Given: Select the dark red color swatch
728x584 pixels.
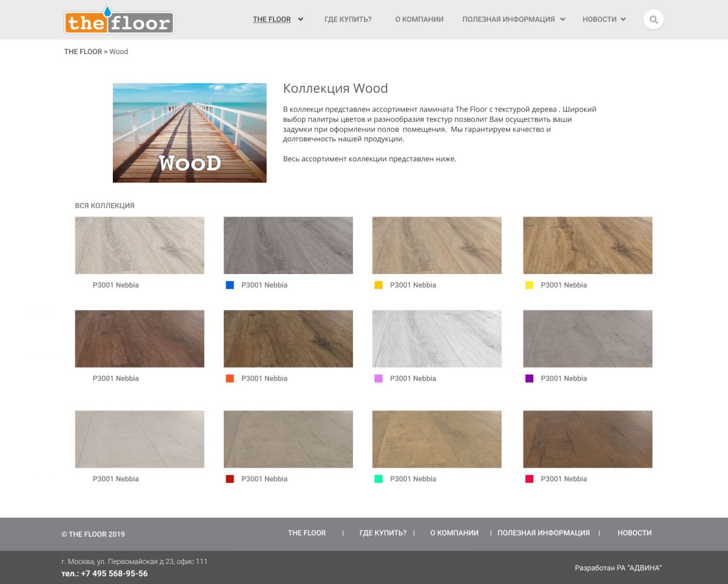Looking at the screenshot, I should click(x=230, y=479).
